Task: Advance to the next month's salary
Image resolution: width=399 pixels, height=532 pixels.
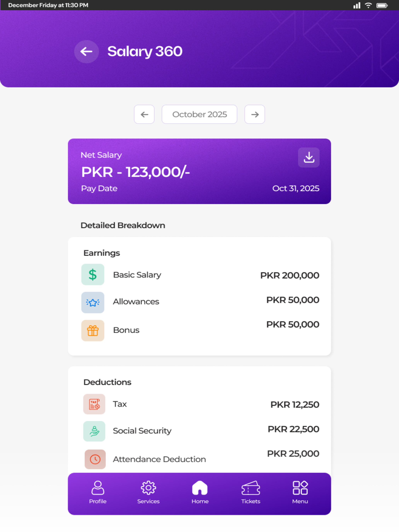Action: pyautogui.click(x=255, y=114)
